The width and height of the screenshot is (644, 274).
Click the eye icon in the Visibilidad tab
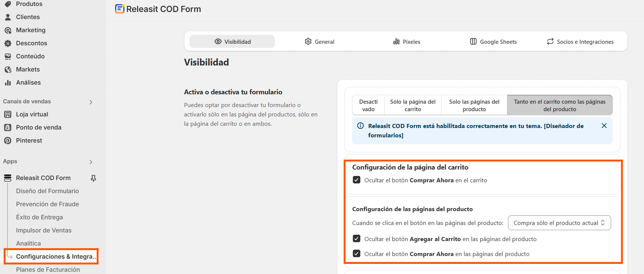coord(218,42)
